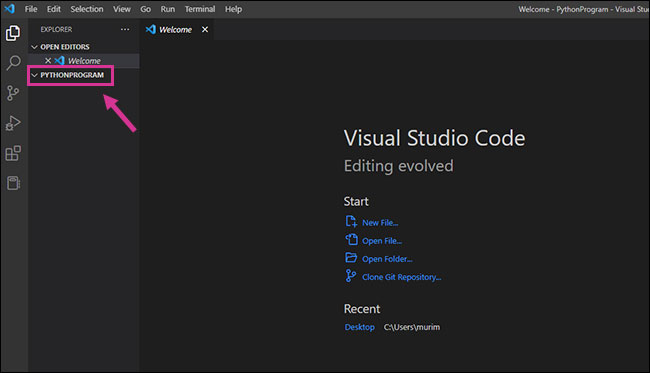The image size is (650, 373).
Task: Open the Extensions view icon
Action: click(x=13, y=153)
